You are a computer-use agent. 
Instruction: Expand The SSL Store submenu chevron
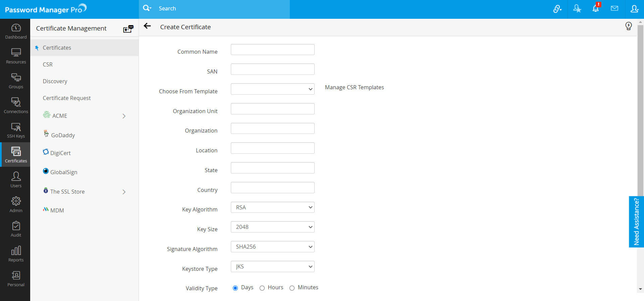(124, 192)
